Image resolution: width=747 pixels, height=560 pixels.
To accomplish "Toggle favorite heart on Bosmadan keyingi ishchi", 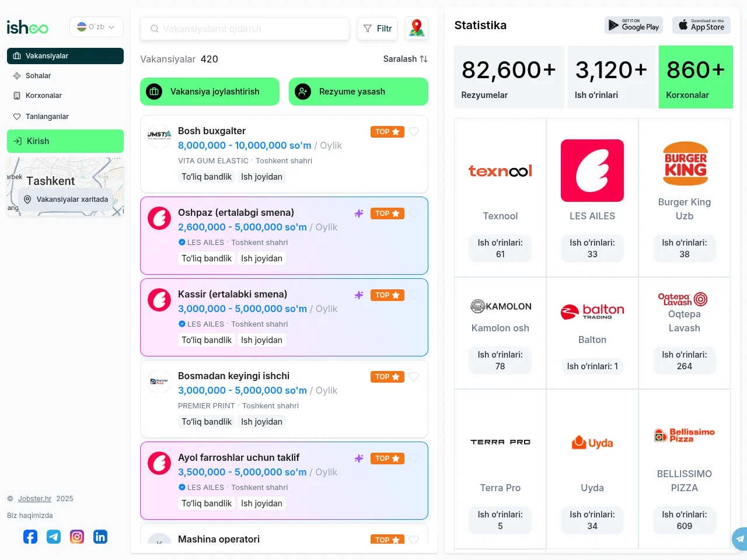I will pos(414,377).
